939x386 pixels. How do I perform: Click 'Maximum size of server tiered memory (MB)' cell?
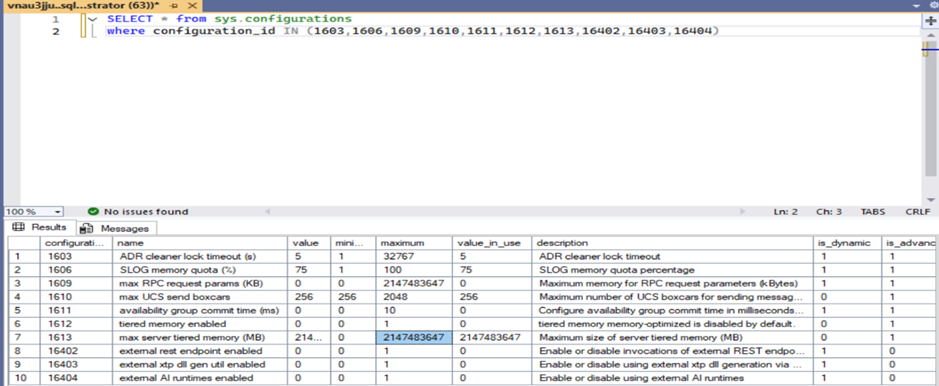click(x=673, y=338)
